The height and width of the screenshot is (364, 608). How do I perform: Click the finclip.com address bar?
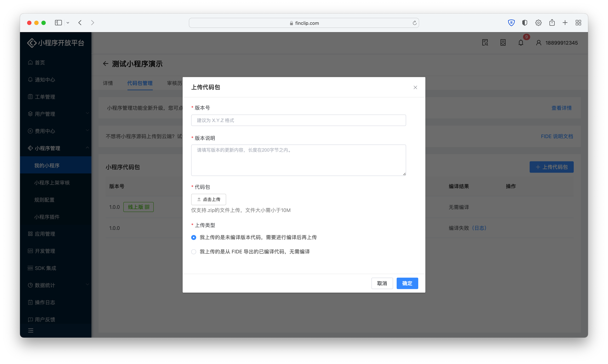[304, 23]
